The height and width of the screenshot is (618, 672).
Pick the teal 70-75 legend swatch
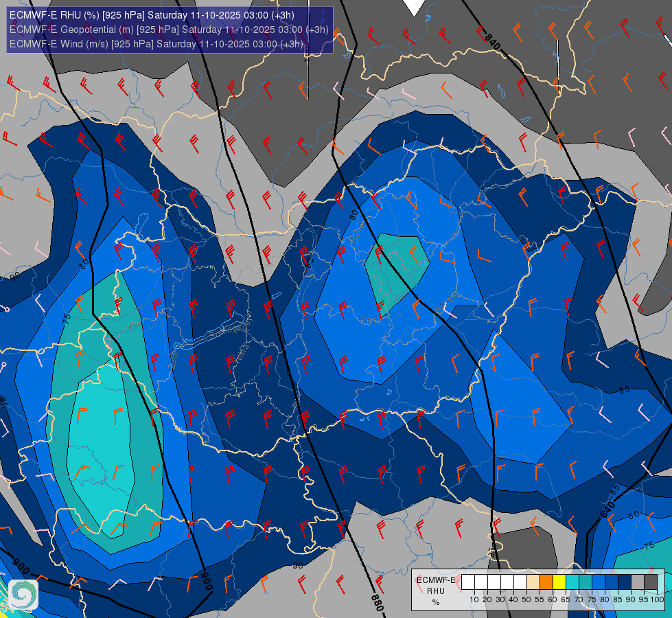pyautogui.click(x=586, y=582)
